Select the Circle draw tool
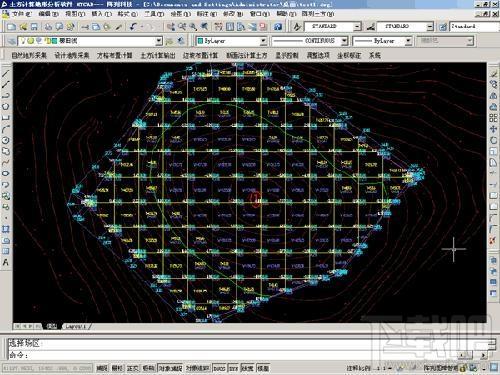 [x=6, y=140]
